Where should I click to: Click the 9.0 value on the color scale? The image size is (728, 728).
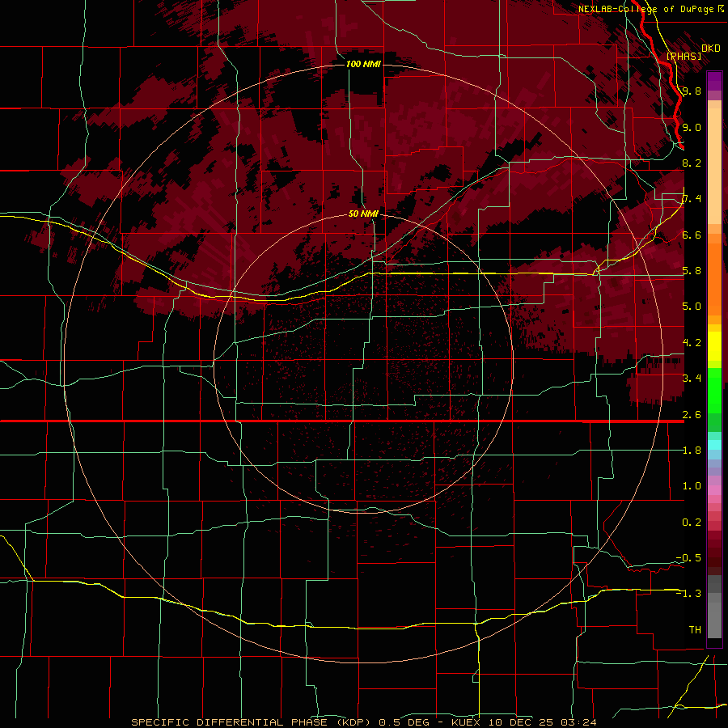[692, 127]
